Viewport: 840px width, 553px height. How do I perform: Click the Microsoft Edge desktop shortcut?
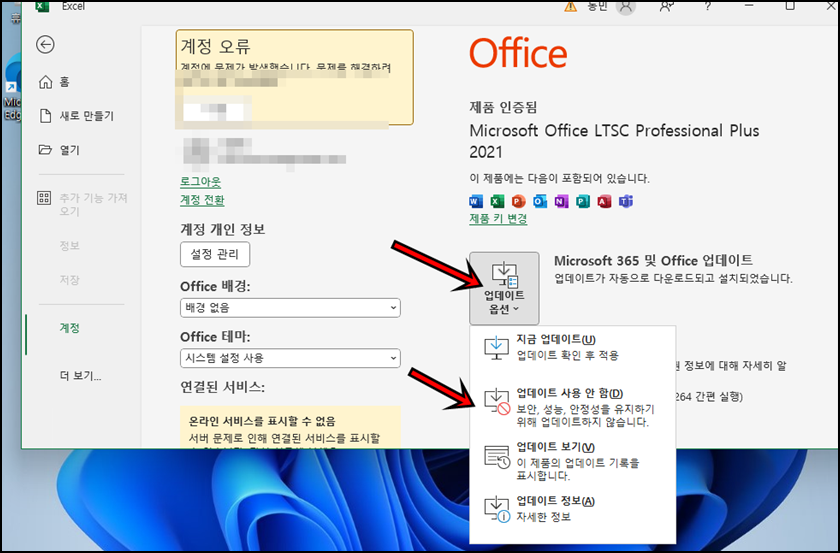11,88
